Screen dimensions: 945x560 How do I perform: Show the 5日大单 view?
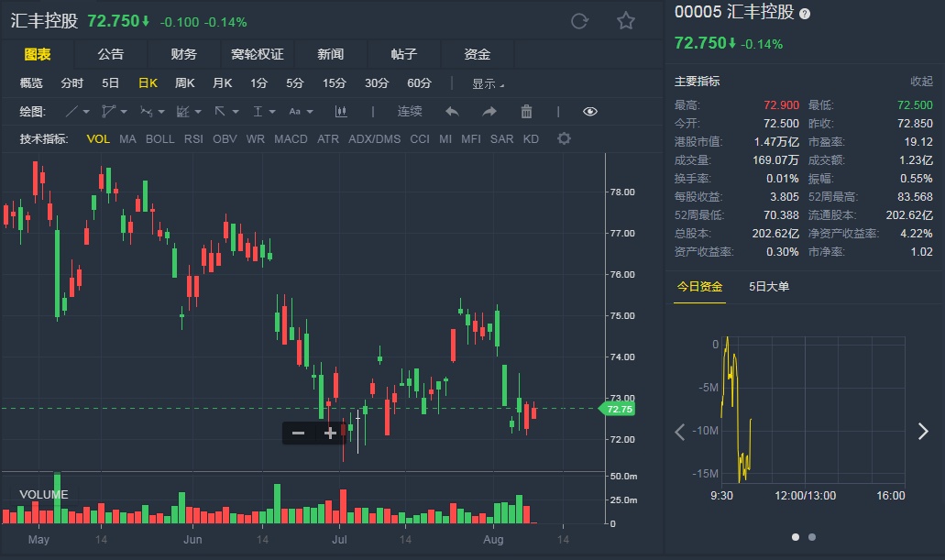pos(769,287)
